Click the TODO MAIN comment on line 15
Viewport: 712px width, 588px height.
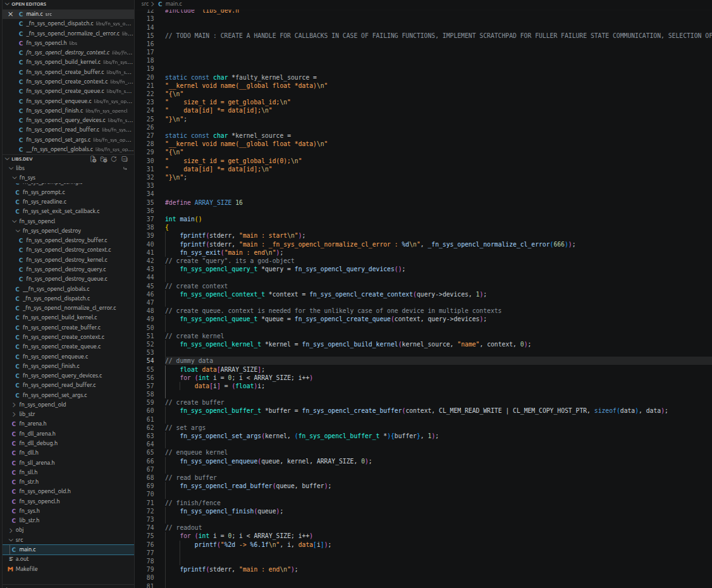coord(438,36)
